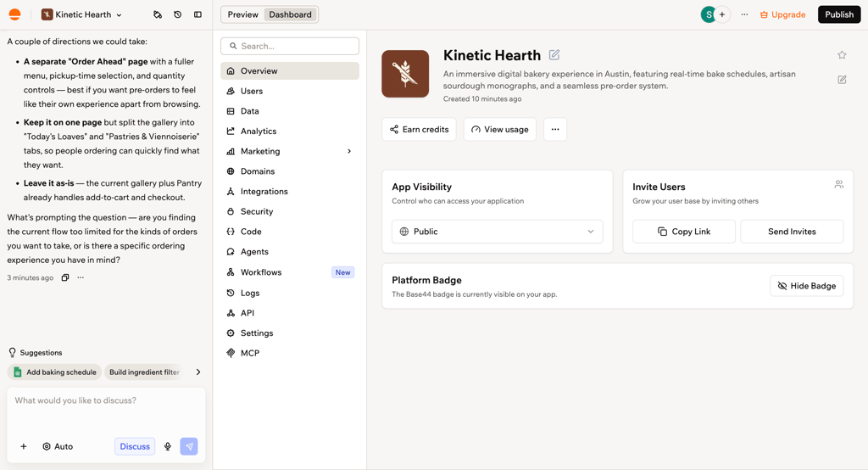This screenshot has height=470, width=868.
Task: Open the Analytics section
Action: pos(290,131)
